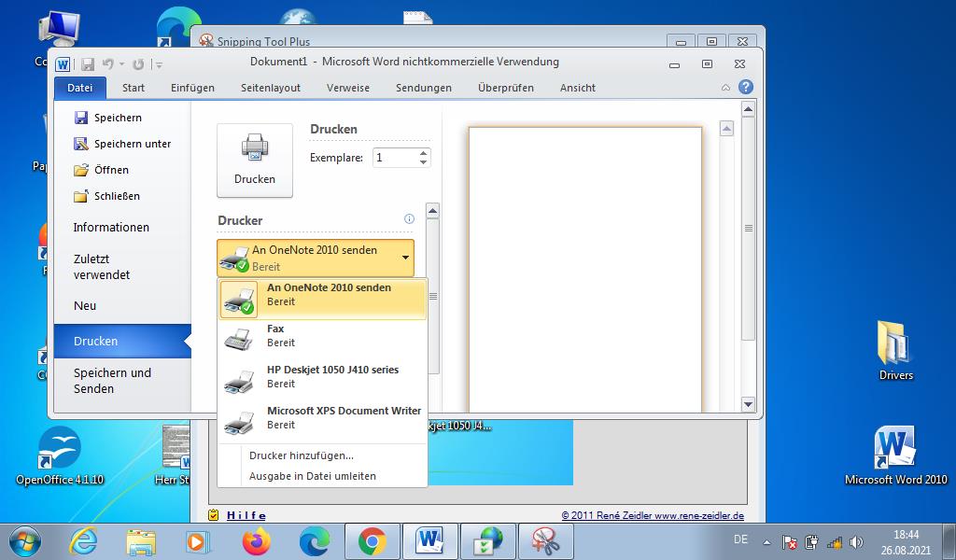Choose Schließen in the Datei menu
This screenshot has width=956, height=560.
(x=106, y=196)
